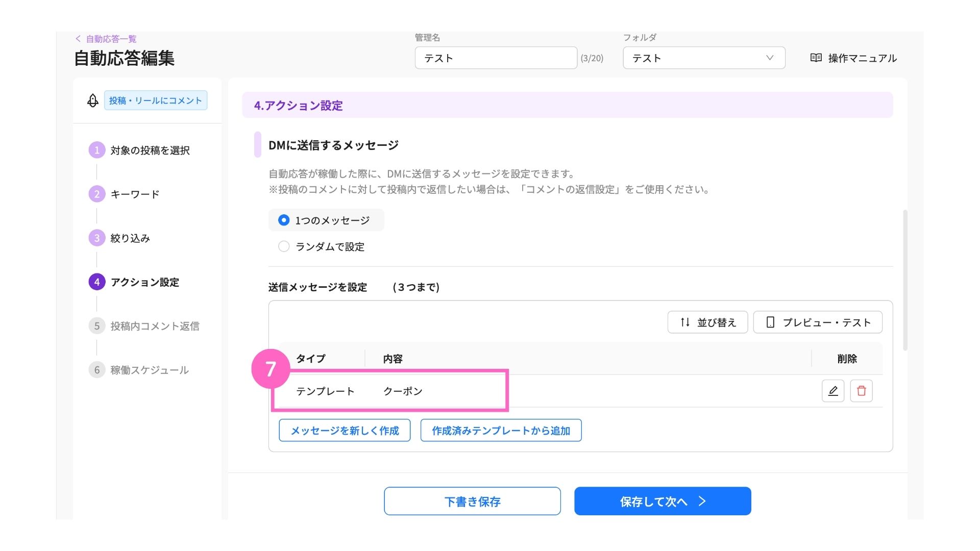Click the sort arrows icon on 並び替え
Image resolution: width=980 pixels, height=551 pixels.
pyautogui.click(x=685, y=322)
